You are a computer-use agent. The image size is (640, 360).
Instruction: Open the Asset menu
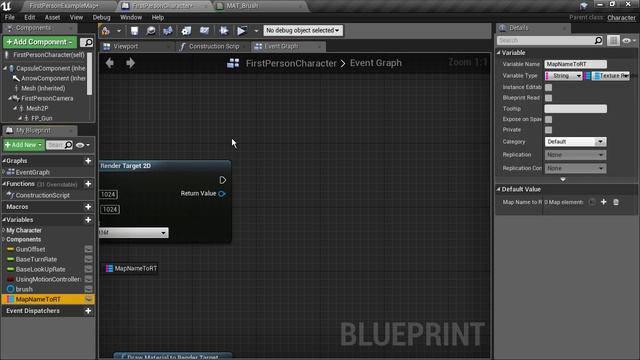(52, 18)
